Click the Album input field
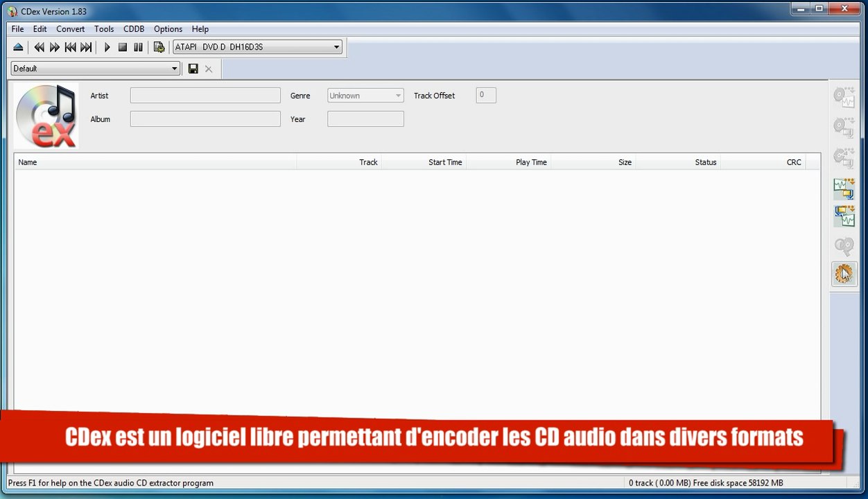868x499 pixels. click(205, 119)
